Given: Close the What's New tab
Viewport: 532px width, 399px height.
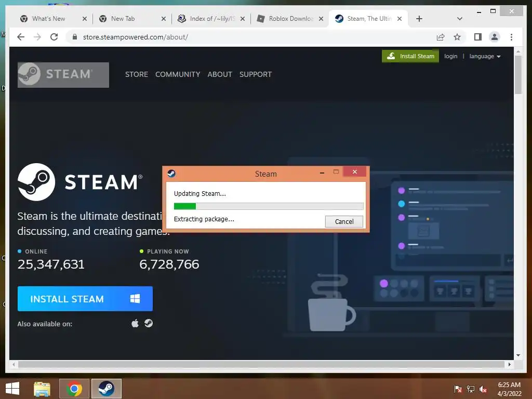Looking at the screenshot, I should pos(85,19).
